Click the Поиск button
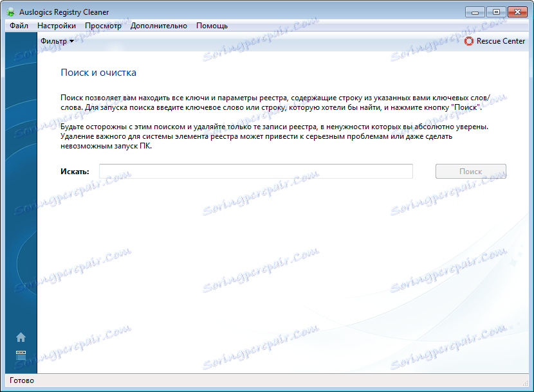 point(471,171)
